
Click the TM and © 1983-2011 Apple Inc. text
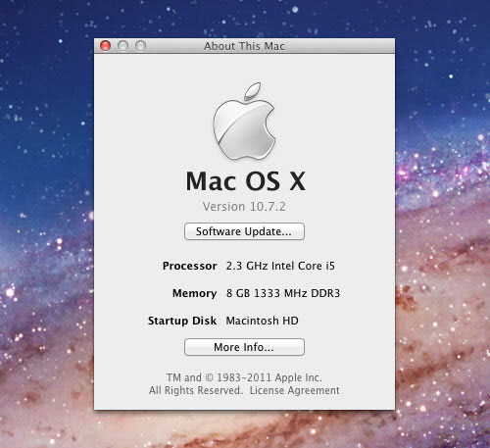[244, 377]
